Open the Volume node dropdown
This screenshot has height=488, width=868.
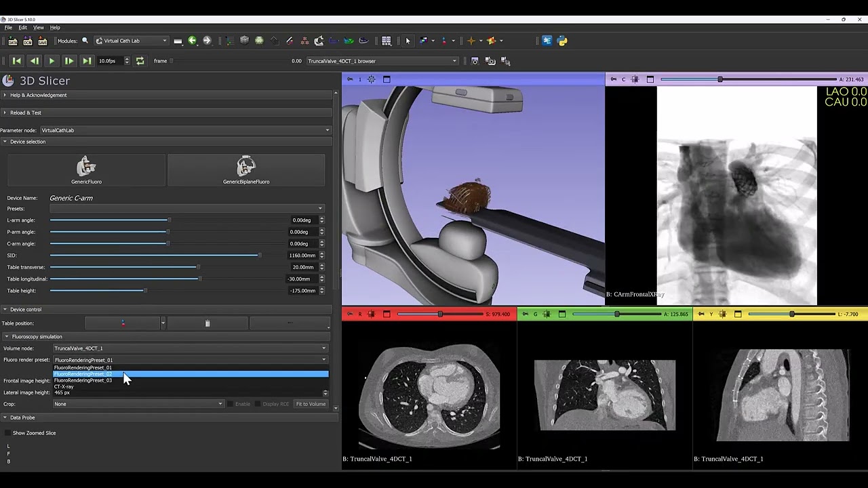click(x=191, y=348)
